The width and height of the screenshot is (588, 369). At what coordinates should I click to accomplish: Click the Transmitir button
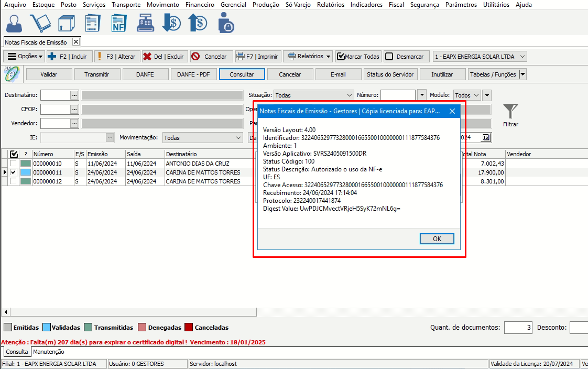point(97,74)
